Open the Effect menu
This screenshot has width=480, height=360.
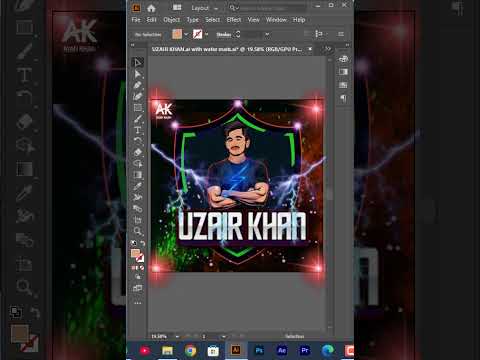(234, 20)
